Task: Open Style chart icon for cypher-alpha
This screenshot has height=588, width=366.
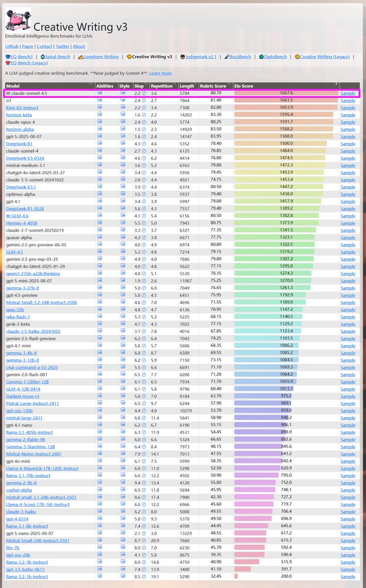Action: point(123,490)
